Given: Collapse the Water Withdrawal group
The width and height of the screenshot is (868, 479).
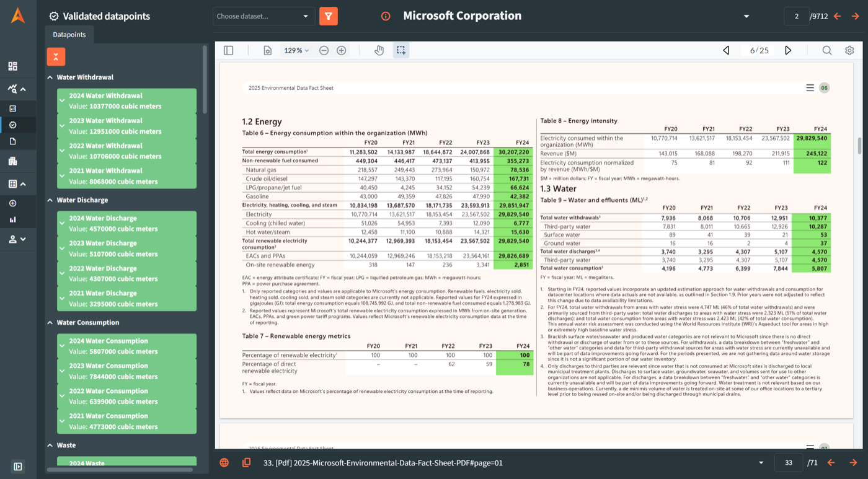Looking at the screenshot, I should click(x=50, y=77).
